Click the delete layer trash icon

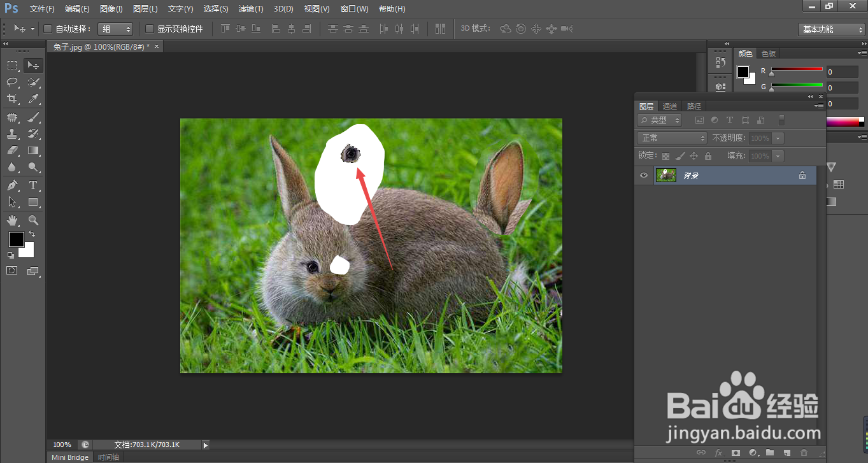(x=804, y=453)
